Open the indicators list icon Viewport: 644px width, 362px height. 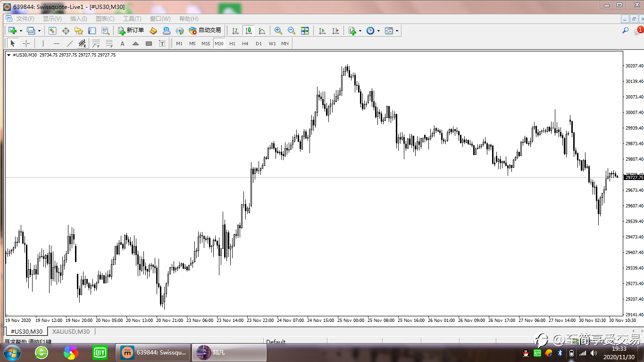tap(352, 31)
